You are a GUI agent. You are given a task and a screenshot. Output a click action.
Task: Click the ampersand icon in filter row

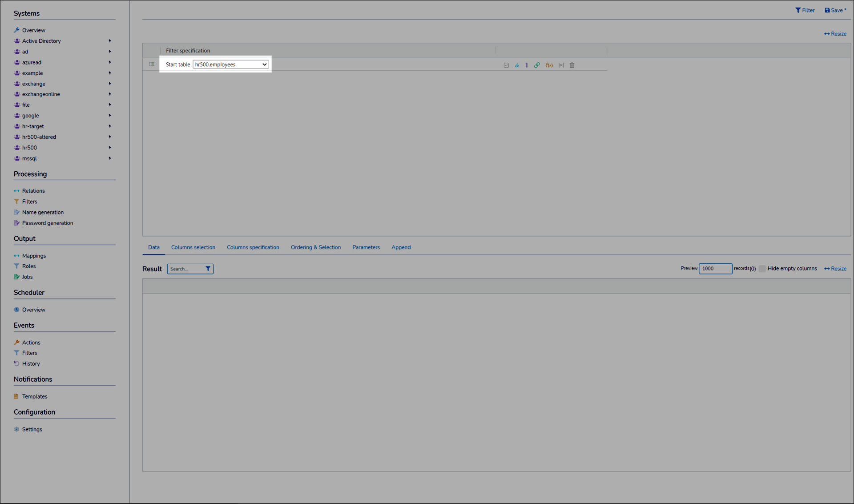[517, 65]
